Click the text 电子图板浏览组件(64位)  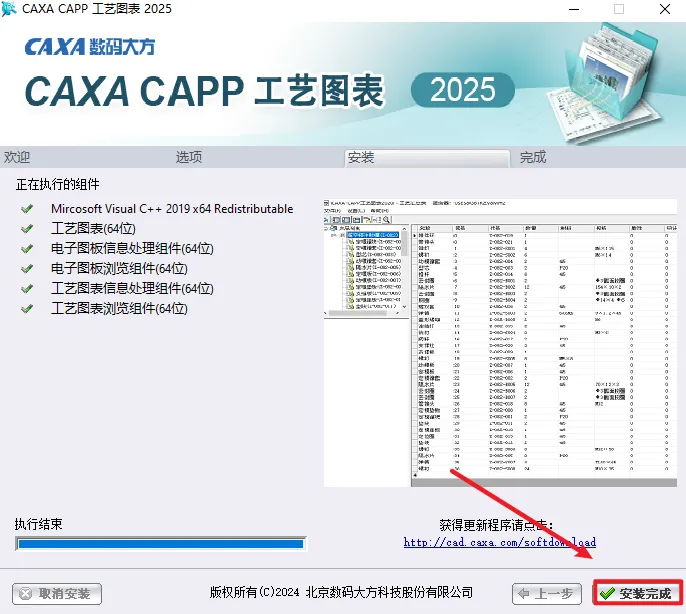coord(119,268)
